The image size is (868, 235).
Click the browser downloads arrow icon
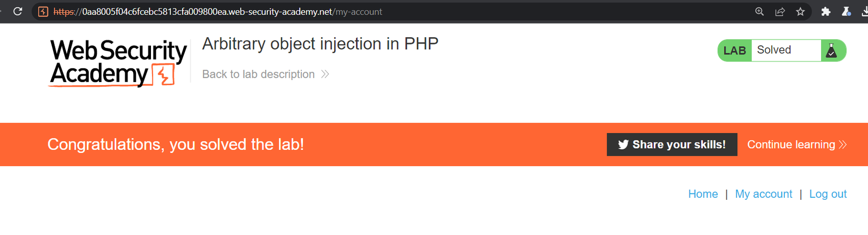864,12
